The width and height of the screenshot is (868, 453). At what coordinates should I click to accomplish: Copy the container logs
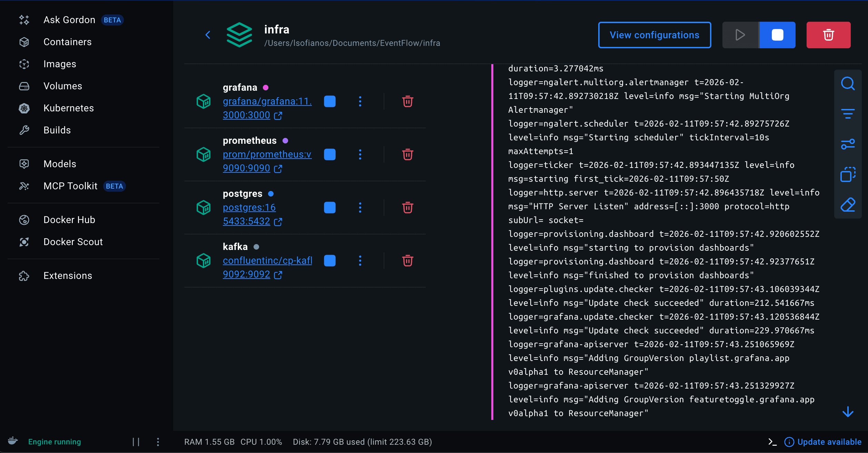click(848, 174)
